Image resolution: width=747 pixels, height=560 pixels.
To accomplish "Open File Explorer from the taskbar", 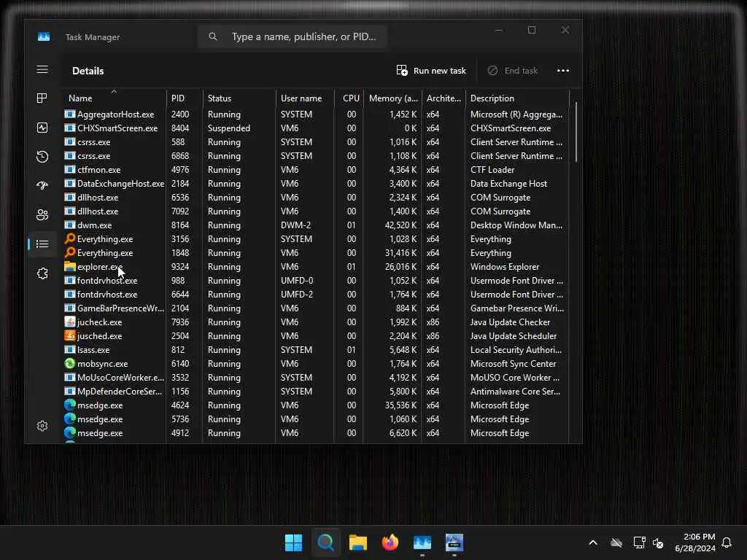I will 357,542.
